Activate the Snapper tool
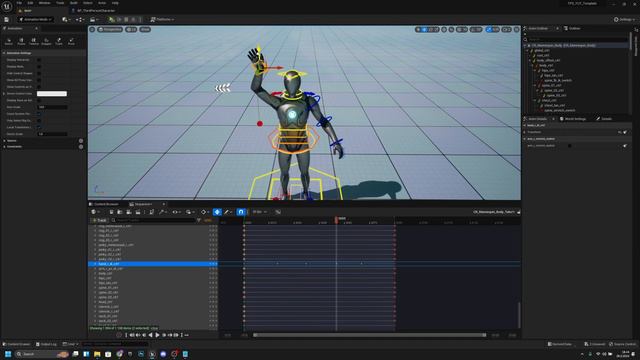The image size is (640, 360). click(x=47, y=41)
